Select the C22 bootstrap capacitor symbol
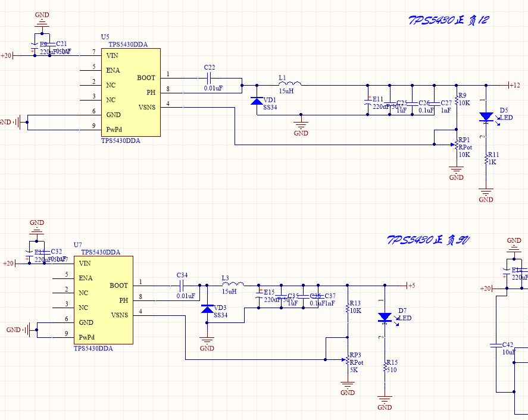Image resolution: width=528 pixels, height=420 pixels. (209, 79)
